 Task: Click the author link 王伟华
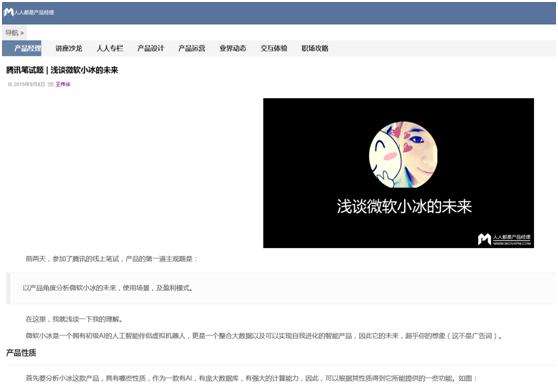tap(63, 84)
